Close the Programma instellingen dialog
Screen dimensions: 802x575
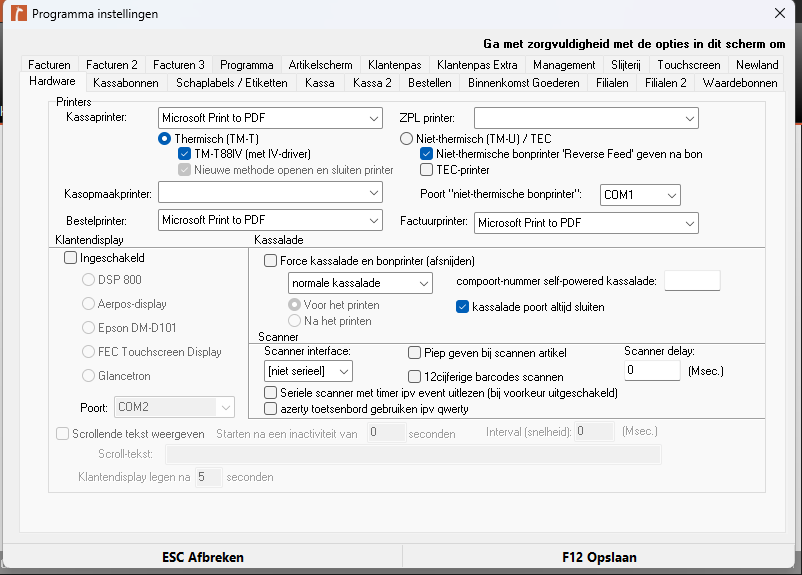click(779, 13)
